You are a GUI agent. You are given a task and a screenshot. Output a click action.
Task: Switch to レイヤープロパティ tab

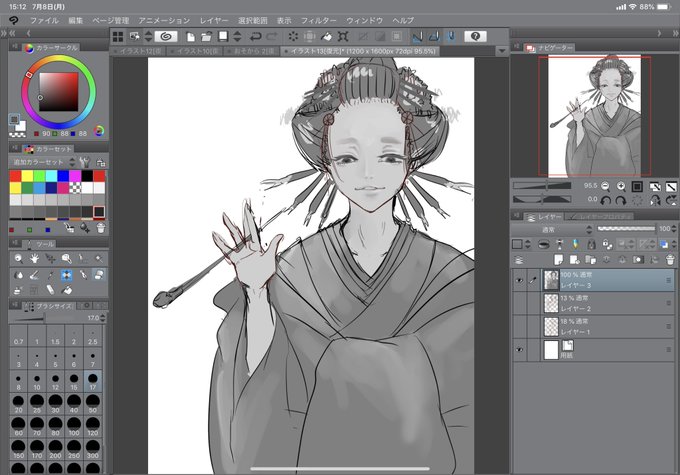(601, 216)
